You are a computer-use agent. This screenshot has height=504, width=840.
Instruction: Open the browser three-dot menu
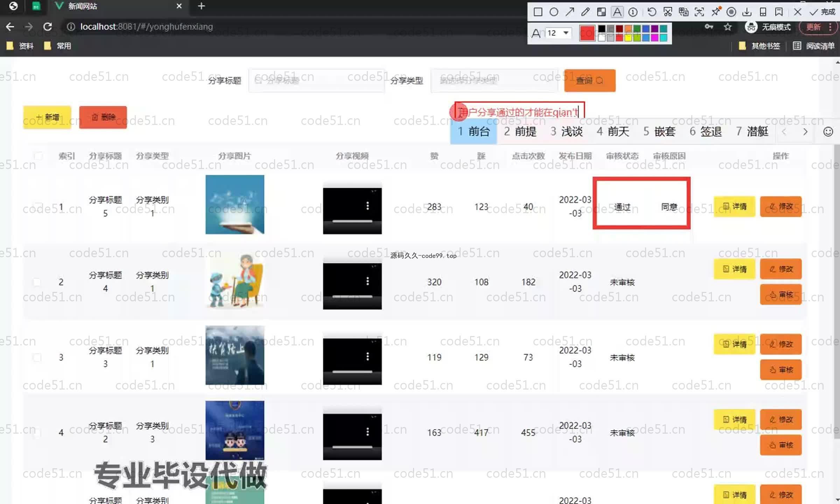coord(831,27)
